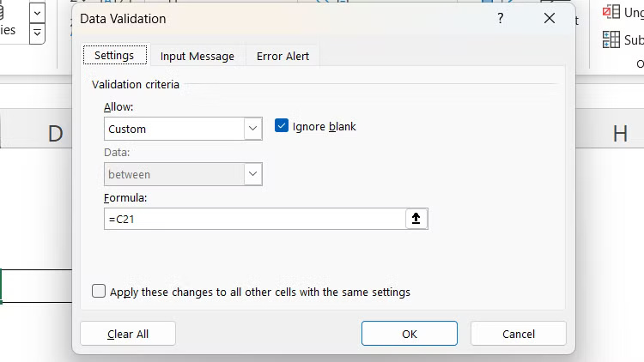This screenshot has height=362, width=644.
Task: Toggle the Ignore blank checkbox
Action: pos(282,126)
